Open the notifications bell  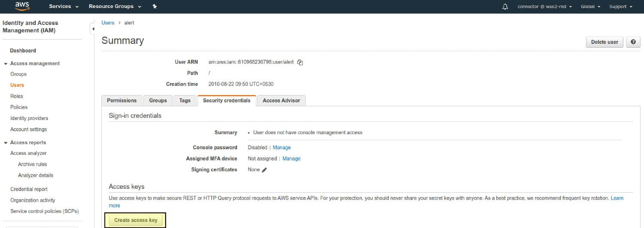coord(505,6)
